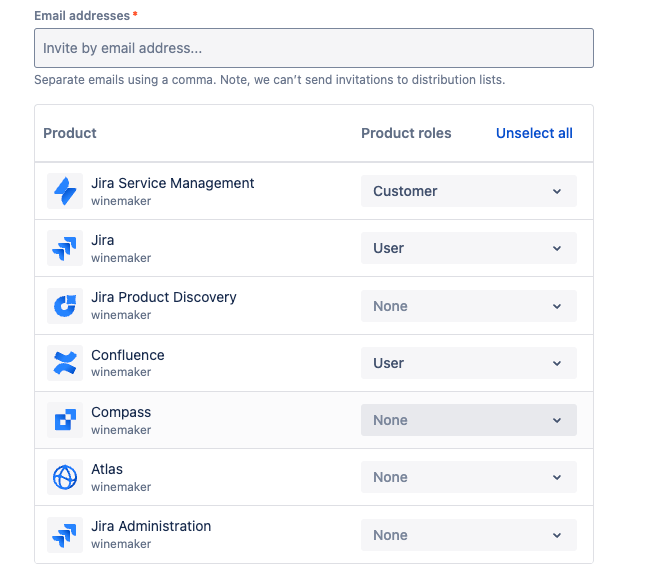Click the Product roles column header

pyautogui.click(x=406, y=133)
